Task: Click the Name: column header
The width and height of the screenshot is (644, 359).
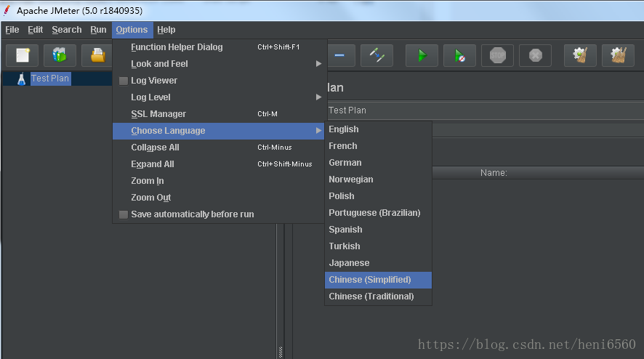Action: click(494, 173)
